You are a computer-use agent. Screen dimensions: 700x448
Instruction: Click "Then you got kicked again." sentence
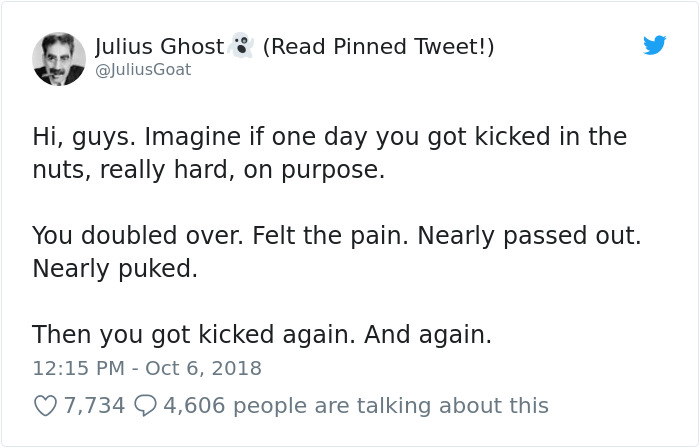193,335
